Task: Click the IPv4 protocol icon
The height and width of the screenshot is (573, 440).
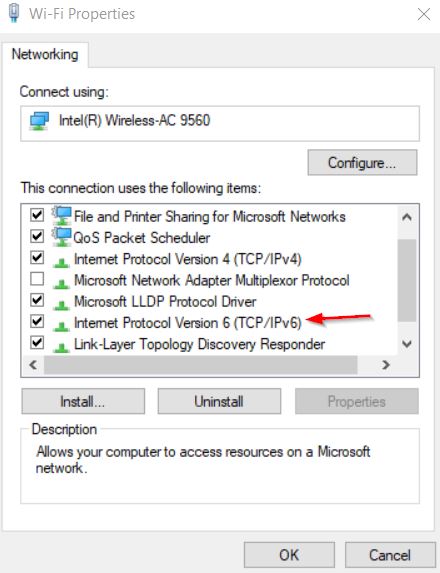Action: [61, 262]
